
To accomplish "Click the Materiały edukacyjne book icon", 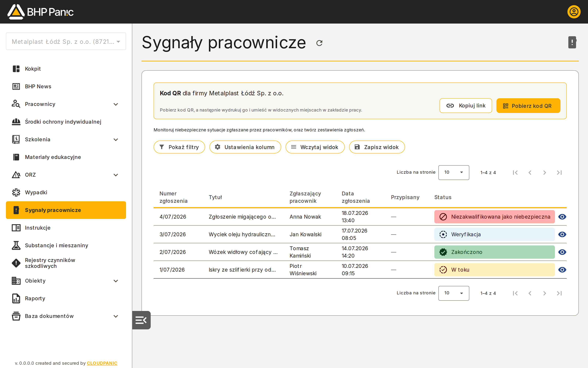I will click(16, 157).
